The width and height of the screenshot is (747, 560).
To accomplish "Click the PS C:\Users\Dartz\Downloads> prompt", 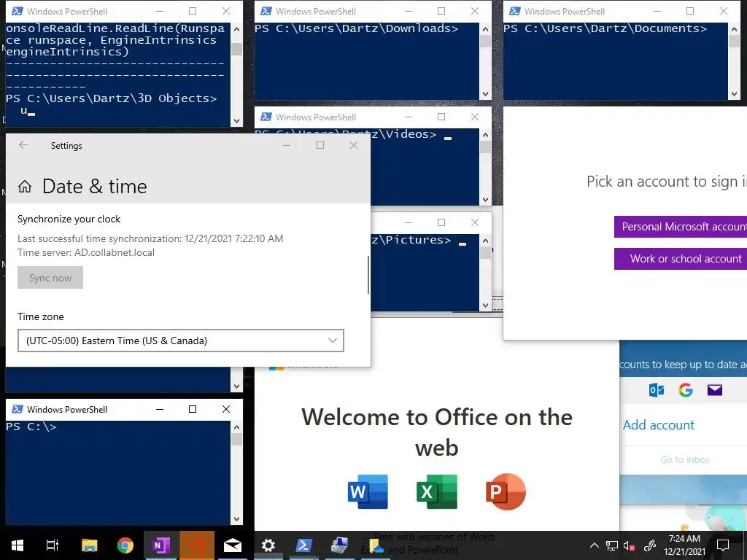I will tap(356, 28).
